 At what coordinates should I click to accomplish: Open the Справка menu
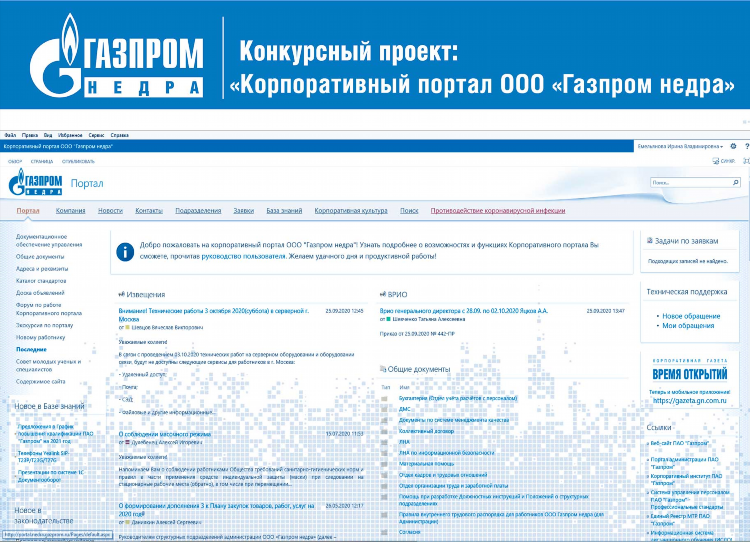(120, 135)
